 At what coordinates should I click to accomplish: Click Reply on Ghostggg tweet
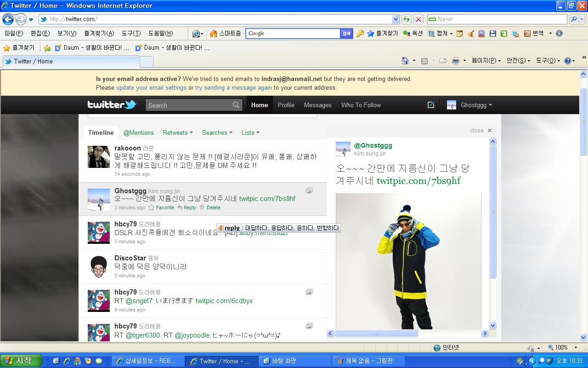187,207
